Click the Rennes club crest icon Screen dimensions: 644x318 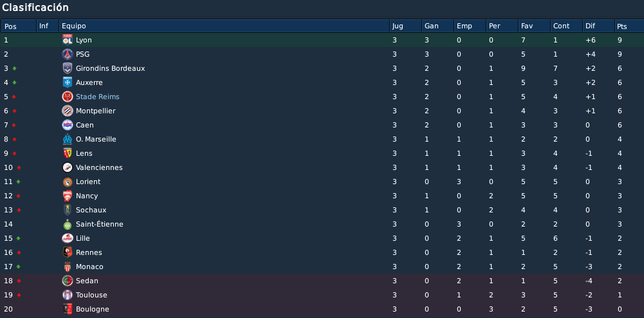point(68,253)
